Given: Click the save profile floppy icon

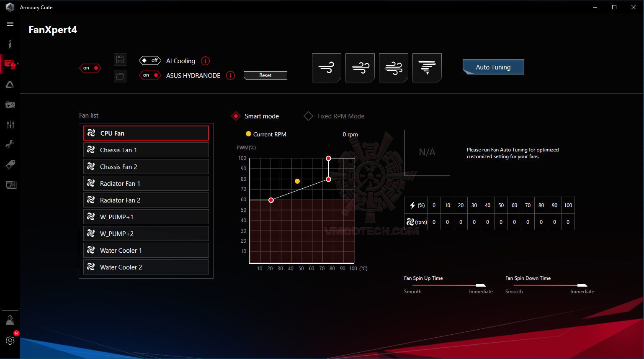Looking at the screenshot, I should click(120, 59).
